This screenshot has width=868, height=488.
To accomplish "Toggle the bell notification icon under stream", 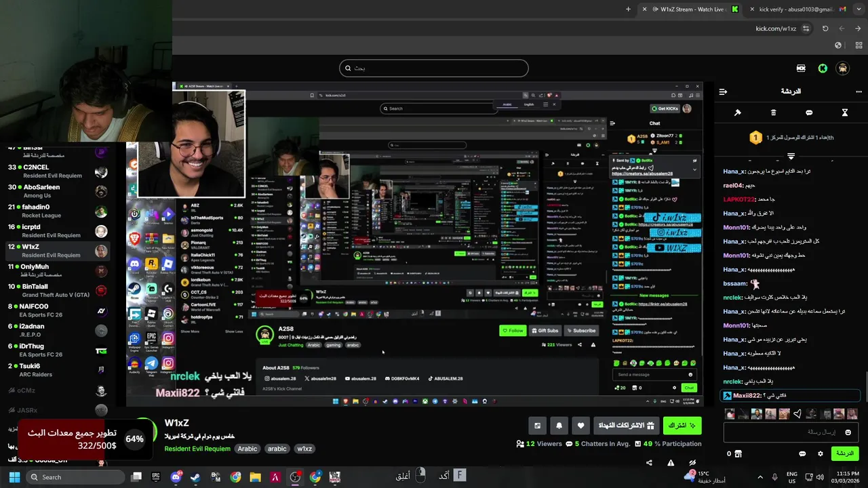I will pos(559,426).
